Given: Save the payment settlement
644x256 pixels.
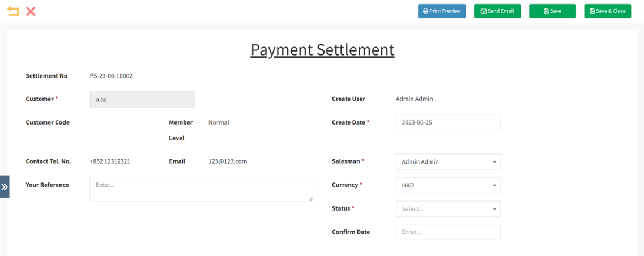Looking at the screenshot, I should click(552, 11).
